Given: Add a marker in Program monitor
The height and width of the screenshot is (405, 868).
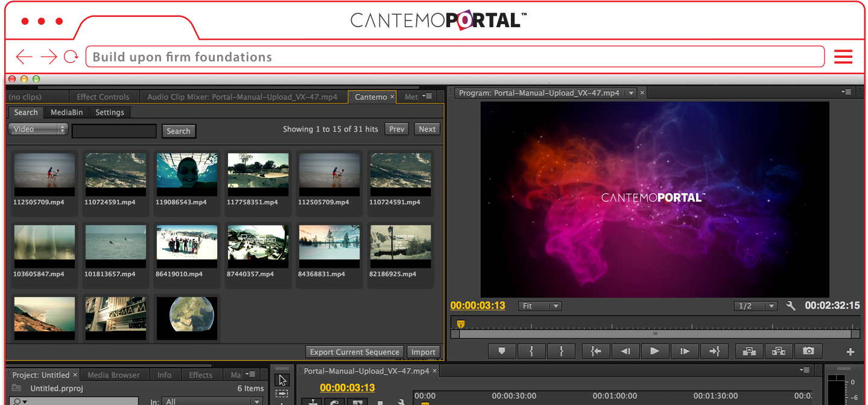Looking at the screenshot, I should coord(502,351).
